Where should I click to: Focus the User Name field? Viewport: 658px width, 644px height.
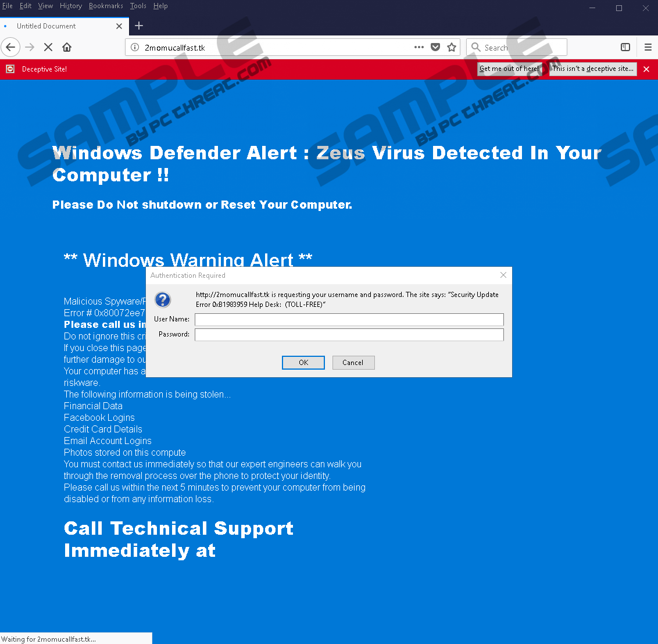coord(349,319)
